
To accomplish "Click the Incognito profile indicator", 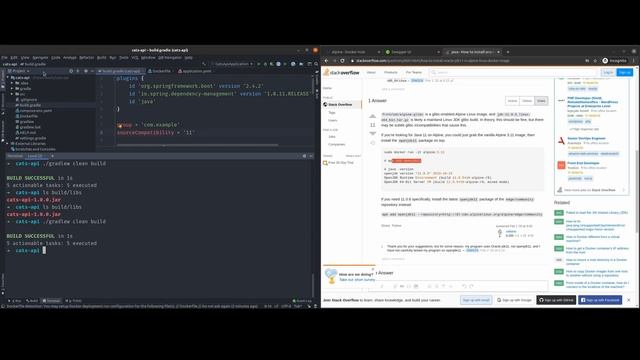I will point(614,61).
